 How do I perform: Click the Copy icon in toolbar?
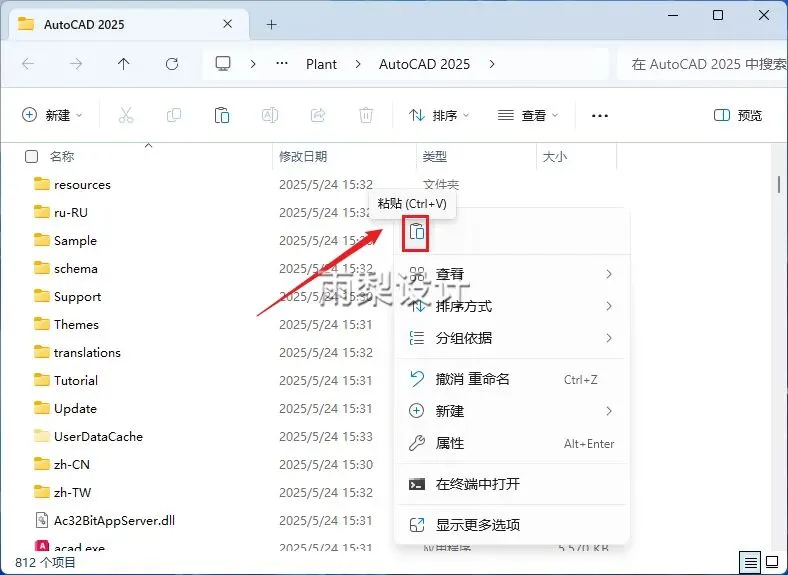point(173,116)
